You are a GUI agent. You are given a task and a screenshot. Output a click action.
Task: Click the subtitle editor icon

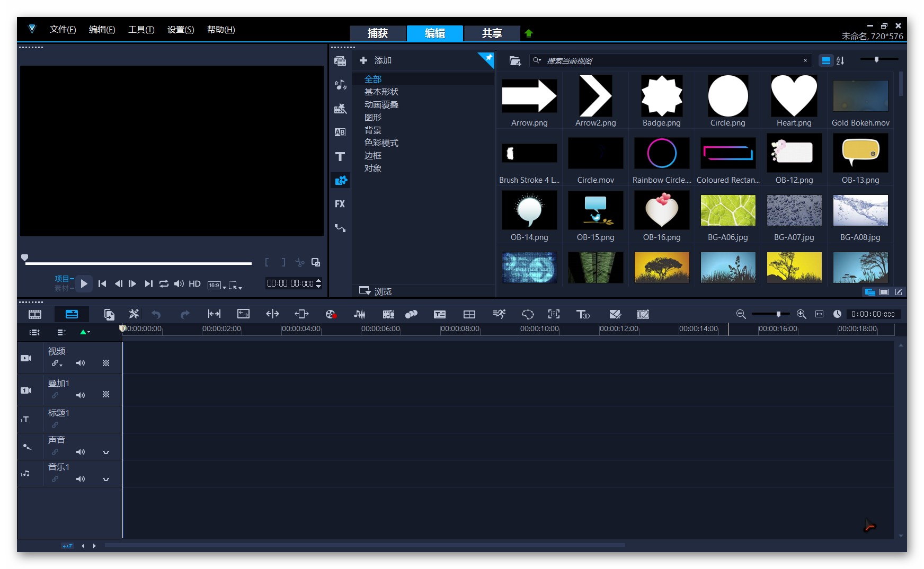tap(440, 315)
